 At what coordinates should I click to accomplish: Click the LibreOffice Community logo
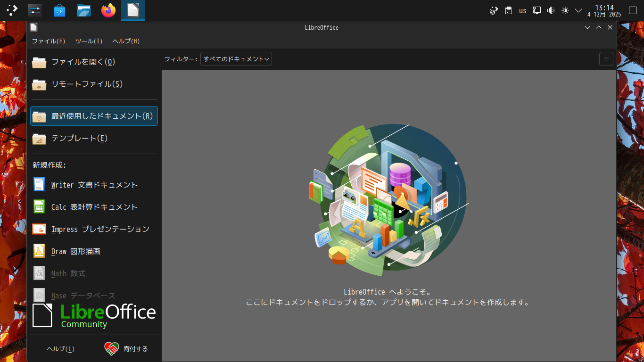93,314
